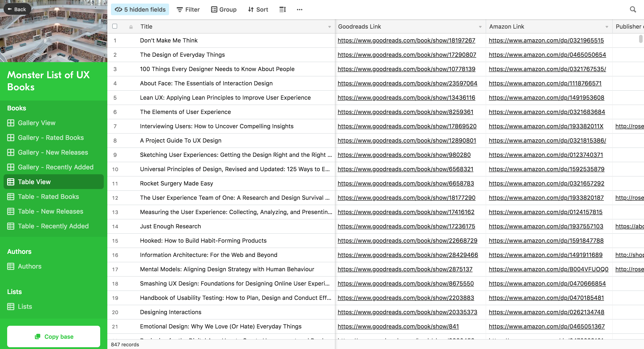The image size is (644, 349).
Task: Click the Authors table icon
Action: click(x=11, y=266)
